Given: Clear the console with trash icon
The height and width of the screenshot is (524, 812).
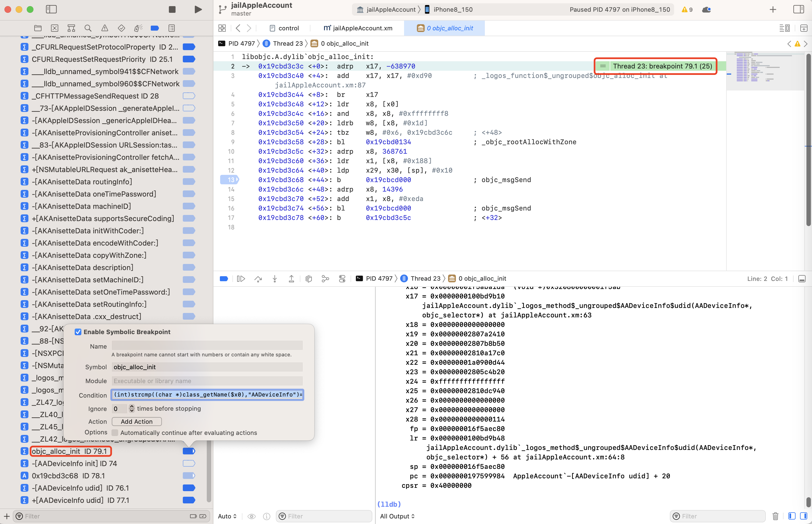Looking at the screenshot, I should pyautogui.click(x=775, y=516).
